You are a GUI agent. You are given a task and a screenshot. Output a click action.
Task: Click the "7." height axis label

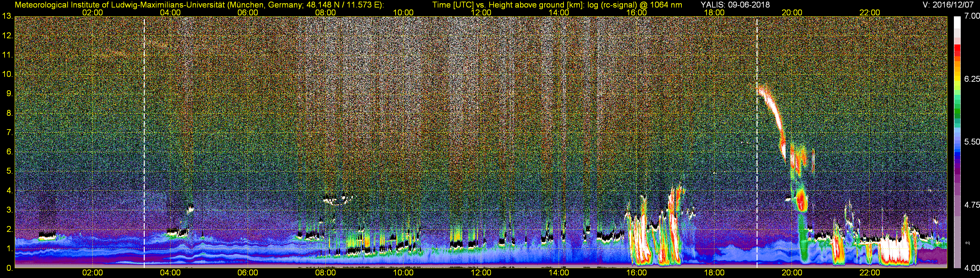coord(9,132)
